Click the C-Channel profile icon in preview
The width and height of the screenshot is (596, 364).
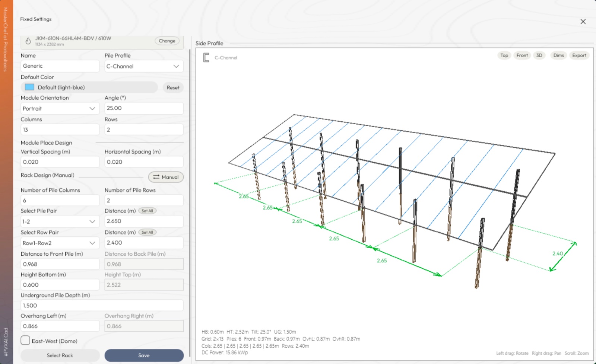point(206,58)
